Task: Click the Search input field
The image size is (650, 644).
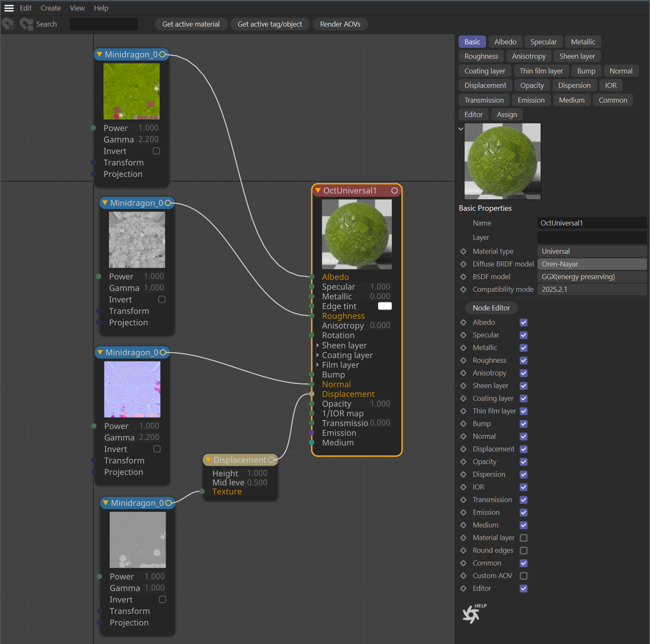Action: click(103, 24)
